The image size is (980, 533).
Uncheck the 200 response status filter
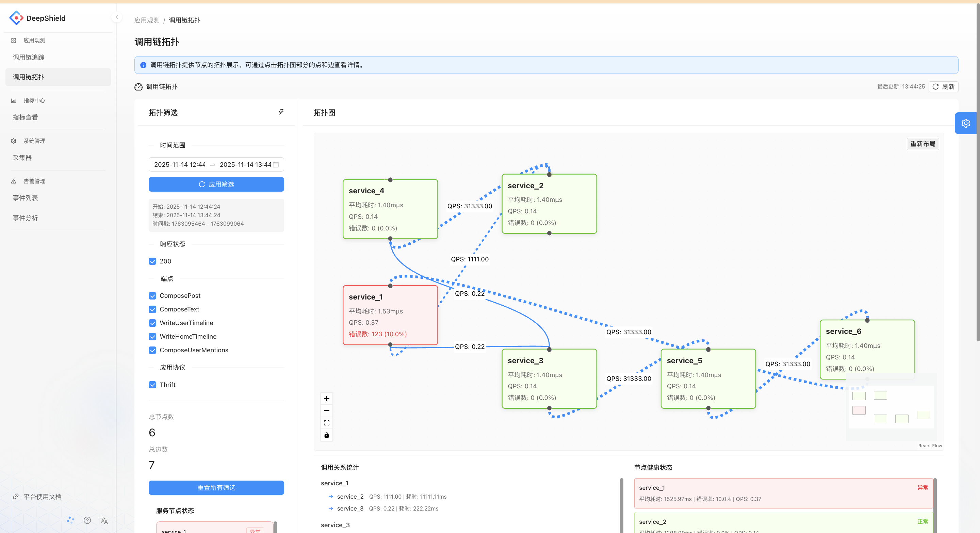pos(152,261)
